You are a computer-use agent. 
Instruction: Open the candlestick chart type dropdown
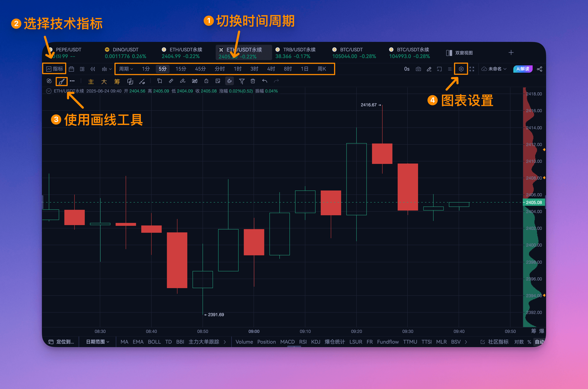107,69
